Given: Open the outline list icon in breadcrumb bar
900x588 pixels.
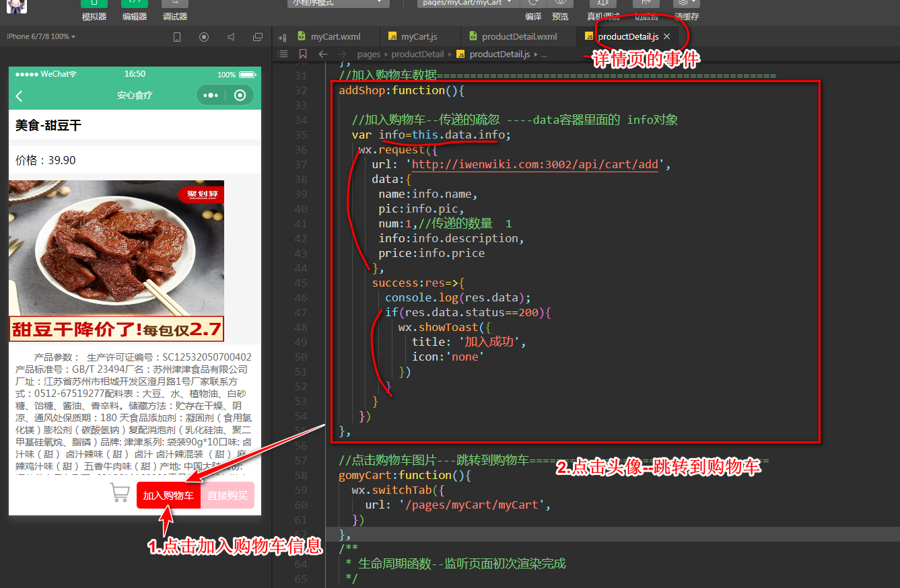Looking at the screenshot, I should tap(283, 54).
